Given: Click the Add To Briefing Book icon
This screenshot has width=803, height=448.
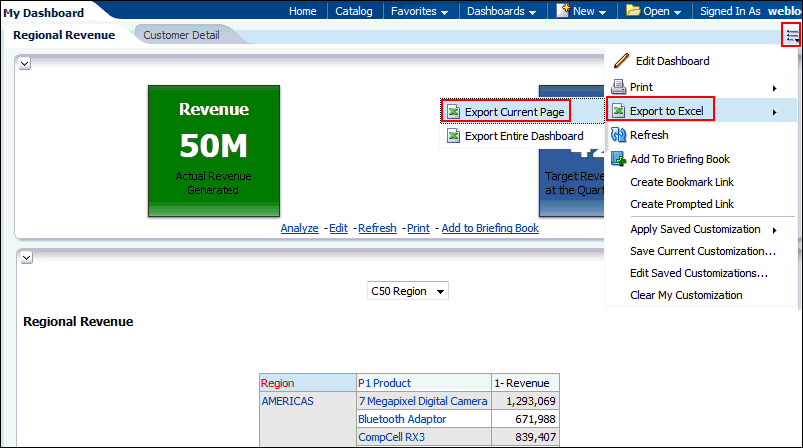Looking at the screenshot, I should tap(619, 159).
